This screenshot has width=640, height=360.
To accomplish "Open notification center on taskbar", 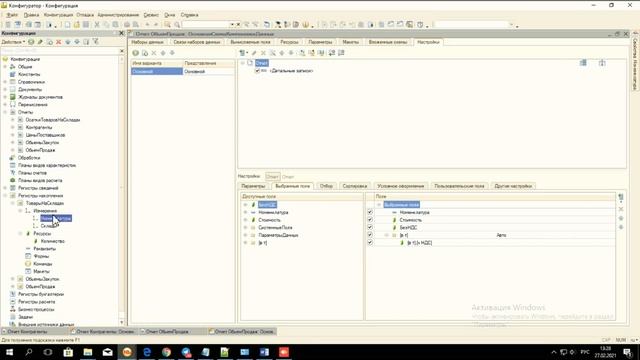I will tap(628, 352).
